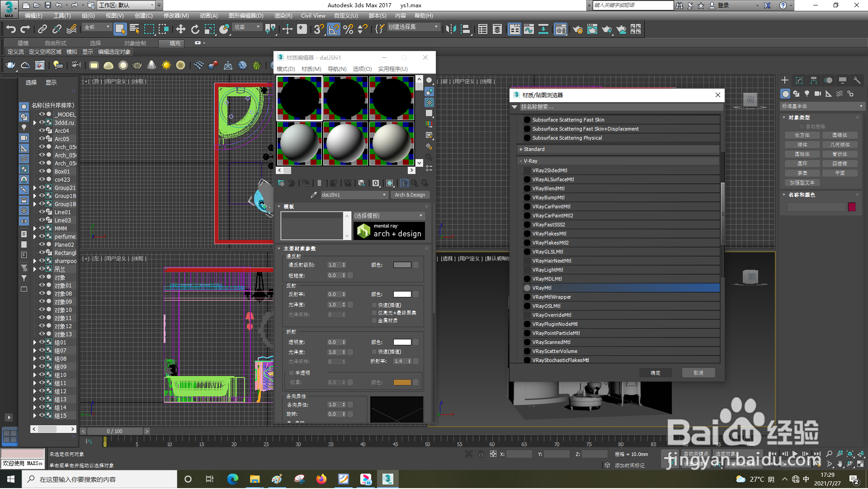Enable the 金属材质 checkbox

tap(374, 320)
